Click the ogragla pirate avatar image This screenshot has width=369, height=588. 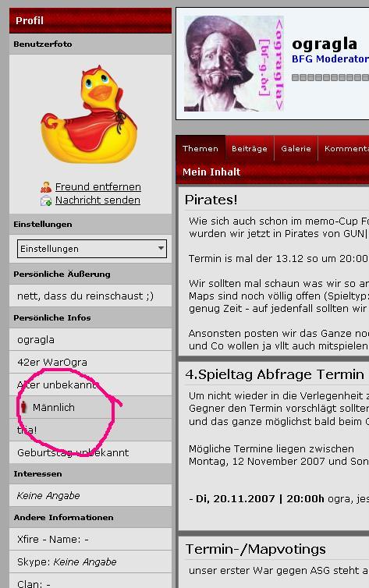pos(233,63)
